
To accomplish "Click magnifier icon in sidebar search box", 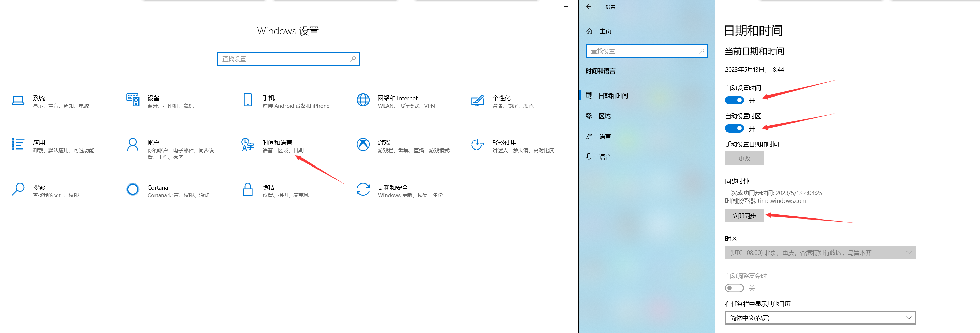I will (701, 51).
